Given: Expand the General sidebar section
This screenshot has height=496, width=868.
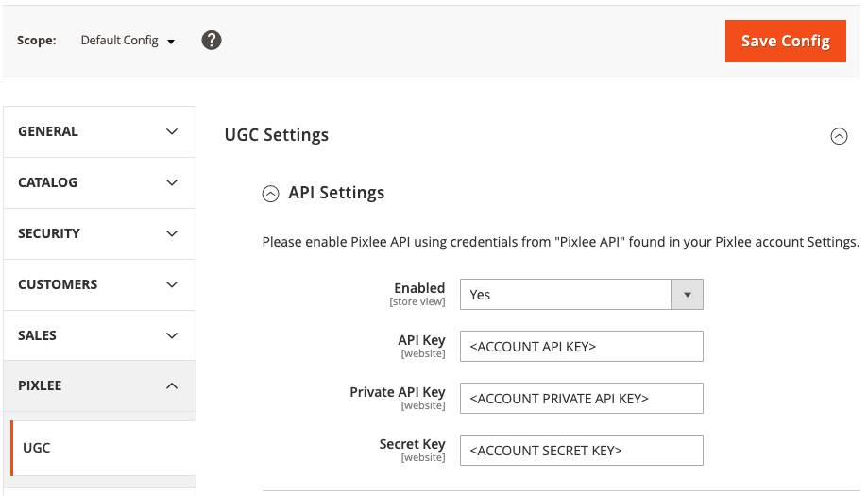Looking at the screenshot, I should tap(99, 132).
